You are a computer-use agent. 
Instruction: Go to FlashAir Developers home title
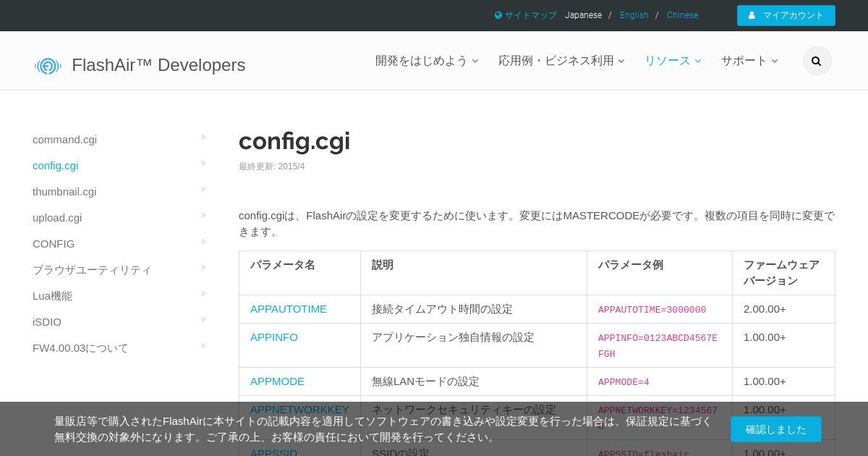pos(158,65)
